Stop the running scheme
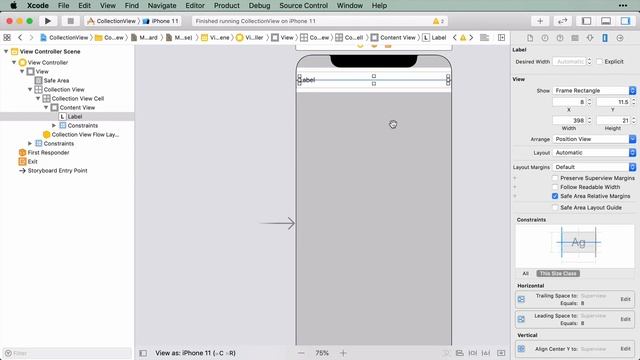The width and height of the screenshot is (640, 360). coord(70,21)
